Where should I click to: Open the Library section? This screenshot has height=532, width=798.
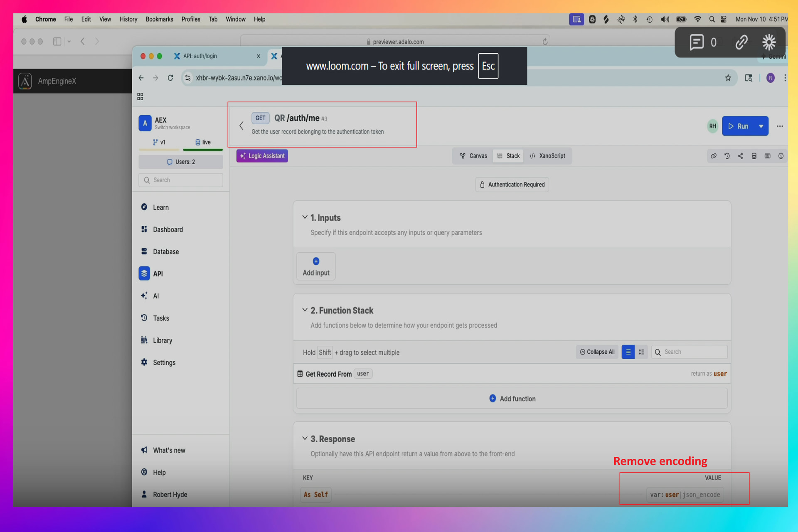162,340
